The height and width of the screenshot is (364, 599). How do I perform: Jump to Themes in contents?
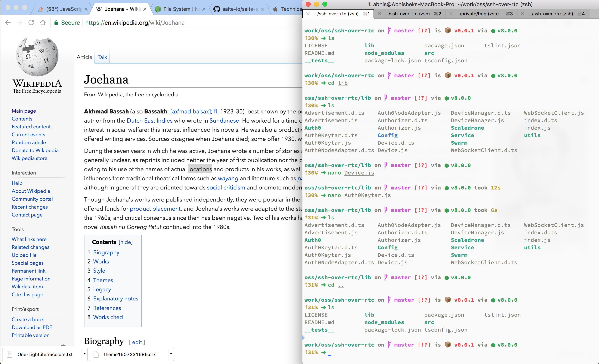click(x=103, y=280)
